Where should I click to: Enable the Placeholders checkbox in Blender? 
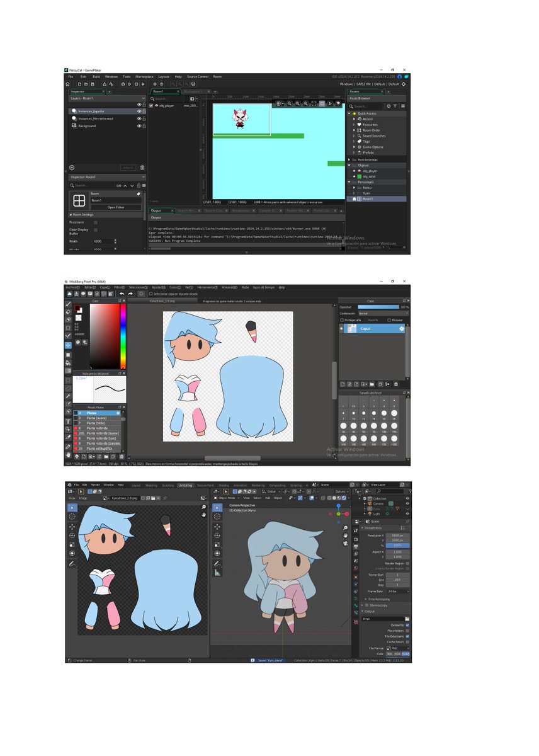tap(407, 631)
